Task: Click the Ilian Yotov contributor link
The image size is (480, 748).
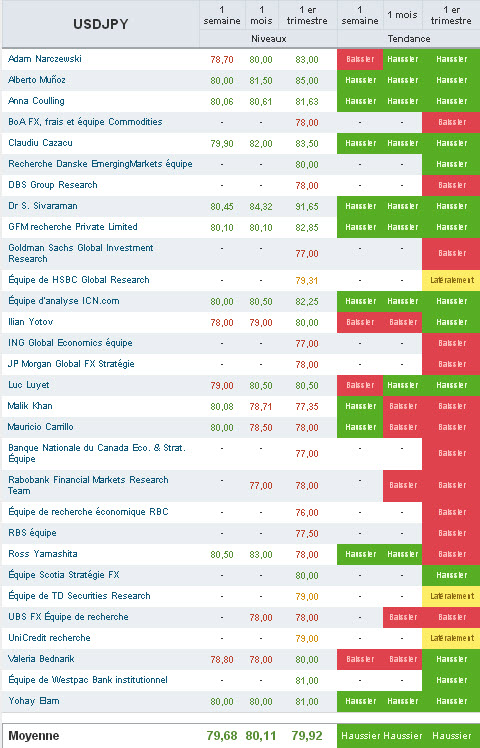Action: [x=31, y=322]
